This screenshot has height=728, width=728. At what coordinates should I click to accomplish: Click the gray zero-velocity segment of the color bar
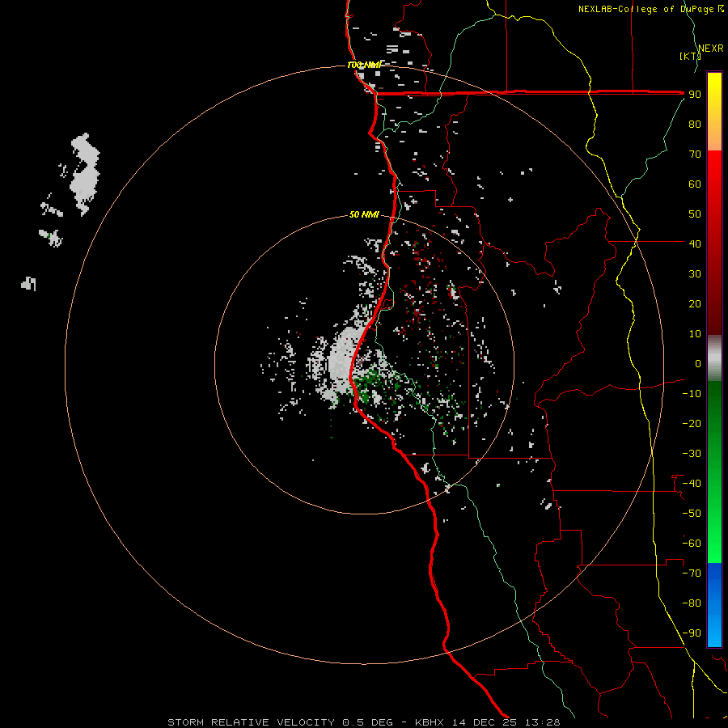(714, 358)
